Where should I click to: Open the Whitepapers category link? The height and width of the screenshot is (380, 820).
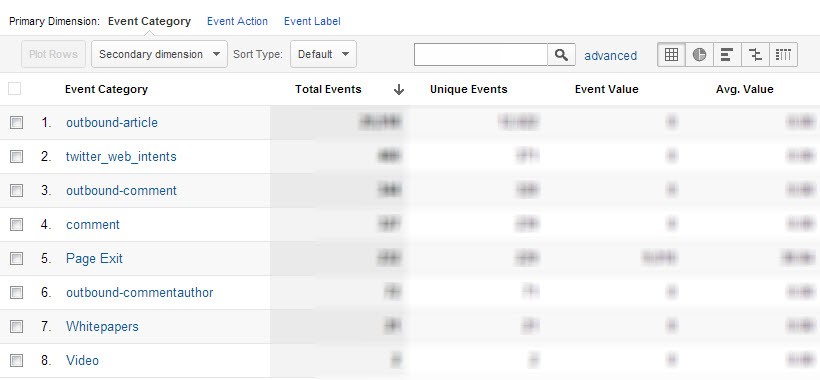pos(102,327)
